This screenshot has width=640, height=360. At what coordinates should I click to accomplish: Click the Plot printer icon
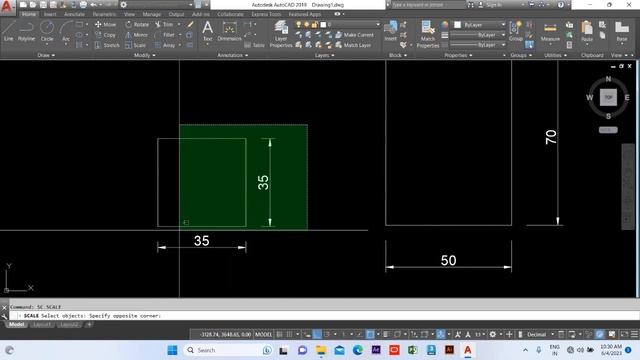pos(83,5)
